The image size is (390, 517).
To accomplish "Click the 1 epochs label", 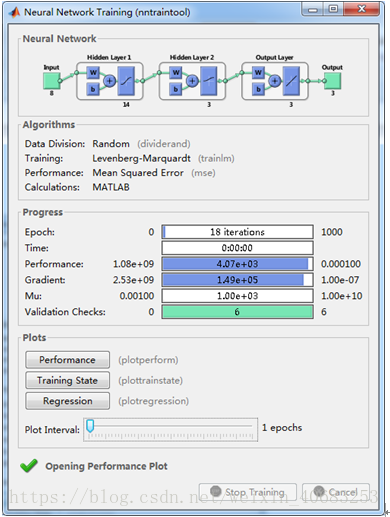I will (282, 428).
